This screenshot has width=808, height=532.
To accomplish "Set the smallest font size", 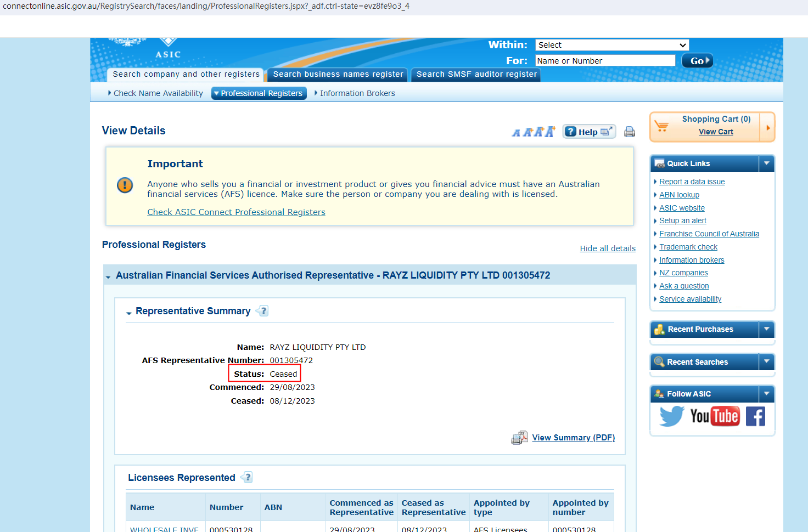I will (516, 133).
